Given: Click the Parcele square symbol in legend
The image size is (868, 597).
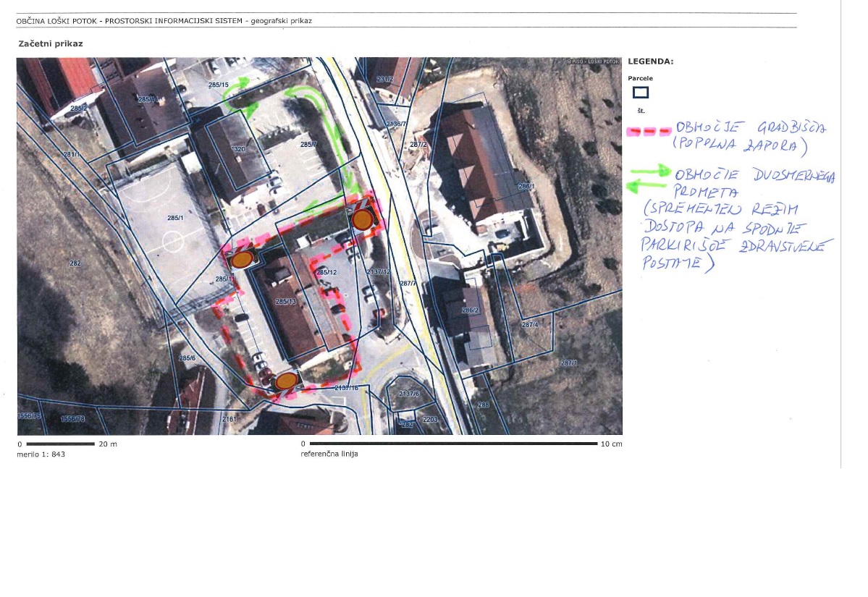Looking at the screenshot, I should coord(641,93).
